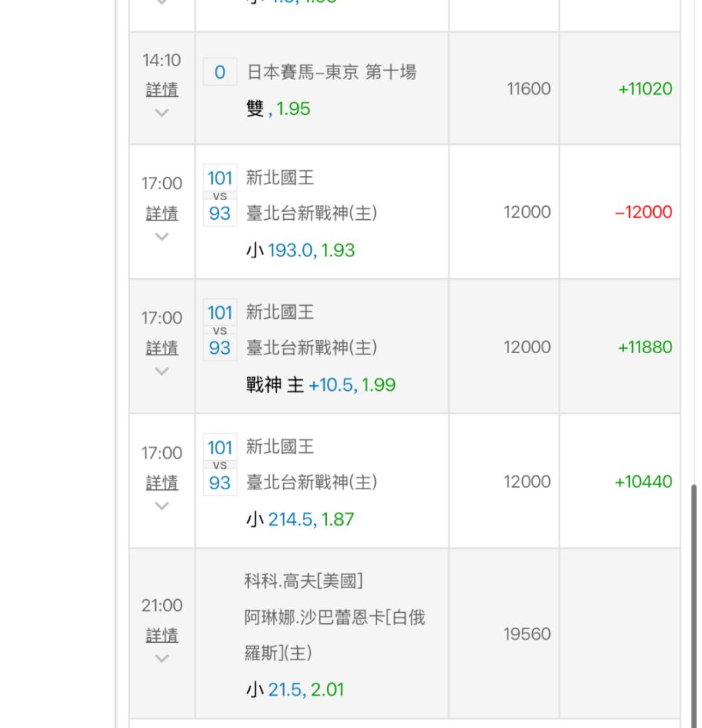Click the 19560 stake amount for tennis bet

pos(527,634)
